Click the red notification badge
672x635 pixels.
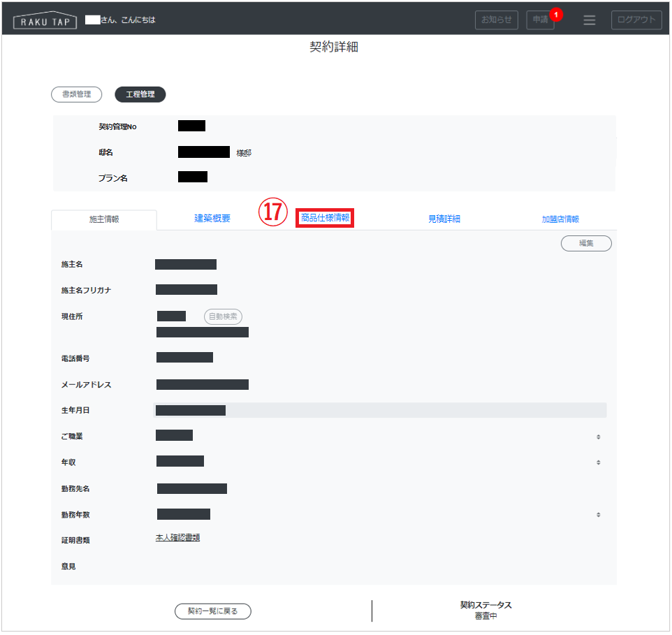tap(556, 14)
